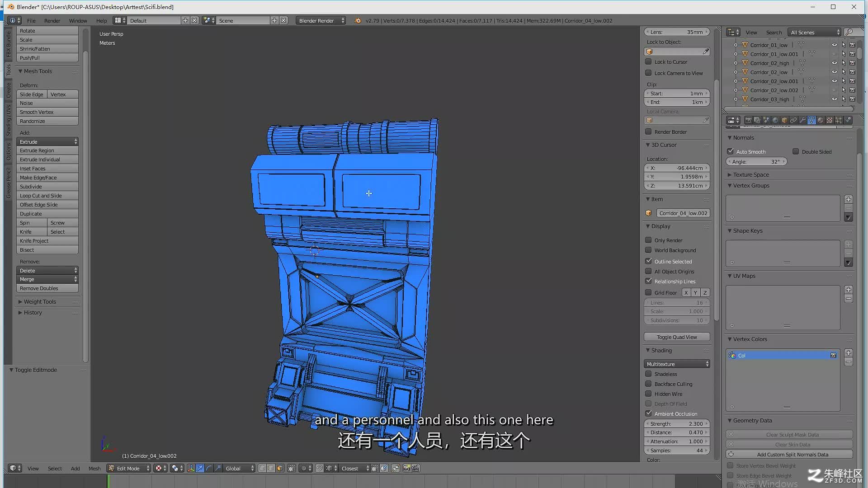Enable Backface Culling checkbox
Screen dimensions: 868x488
648,384
